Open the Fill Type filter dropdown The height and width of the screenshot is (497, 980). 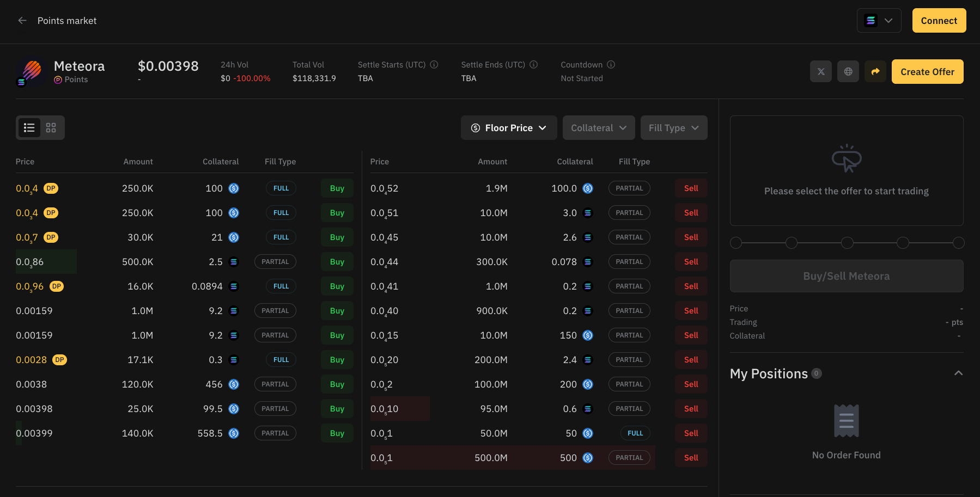point(674,128)
